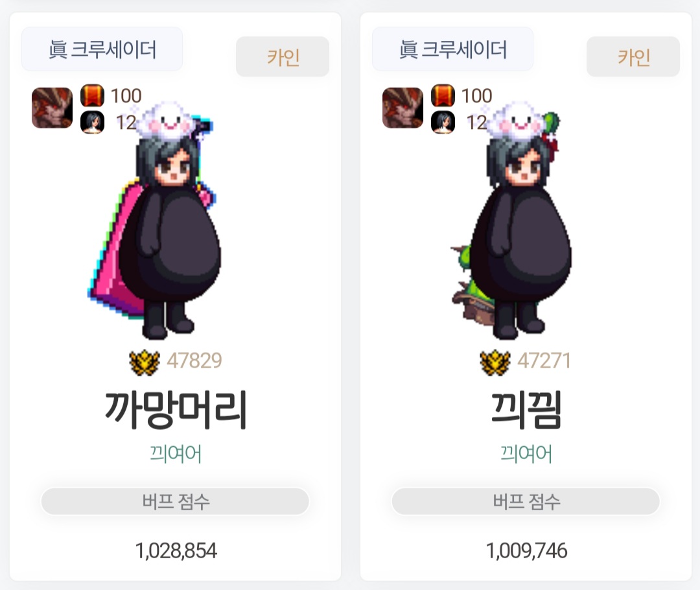
Task: Click the gold fame emblem beside 47271
Action: [495, 362]
